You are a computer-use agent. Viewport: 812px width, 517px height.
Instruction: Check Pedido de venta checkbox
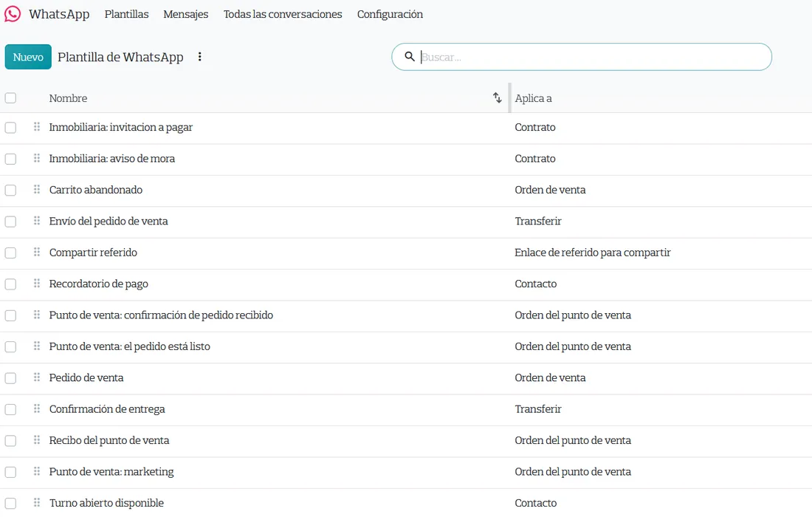[10, 378]
